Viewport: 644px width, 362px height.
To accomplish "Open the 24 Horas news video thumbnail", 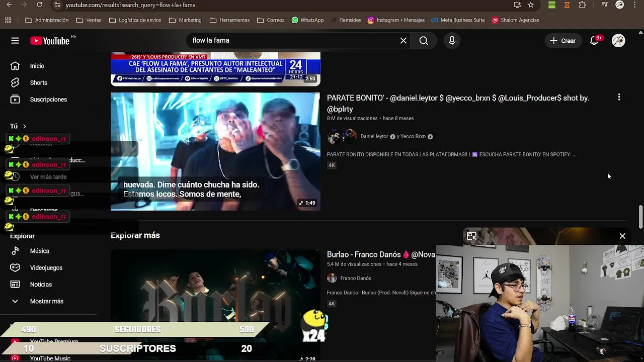I will pos(215,69).
